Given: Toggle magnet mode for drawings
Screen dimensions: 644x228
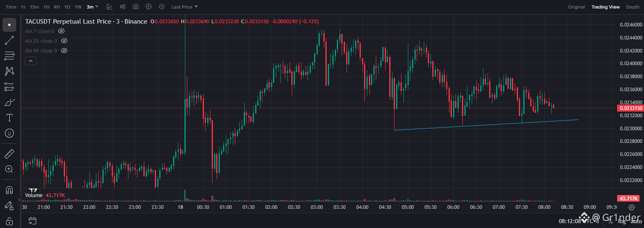Looking at the screenshot, I should 9,190.
